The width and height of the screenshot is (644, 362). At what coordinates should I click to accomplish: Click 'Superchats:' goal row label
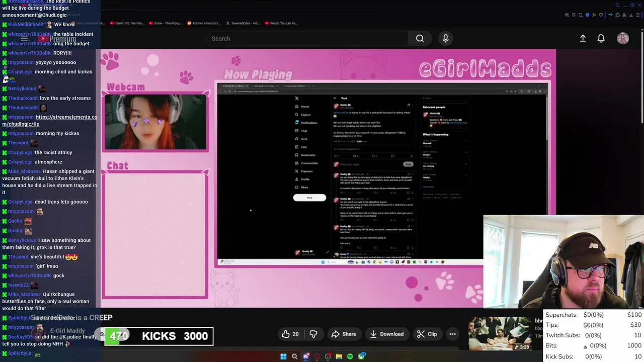pyautogui.click(x=561, y=315)
